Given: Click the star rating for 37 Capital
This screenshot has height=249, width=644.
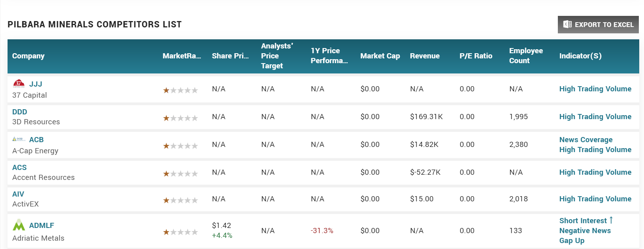Looking at the screenshot, I should coord(180,90).
